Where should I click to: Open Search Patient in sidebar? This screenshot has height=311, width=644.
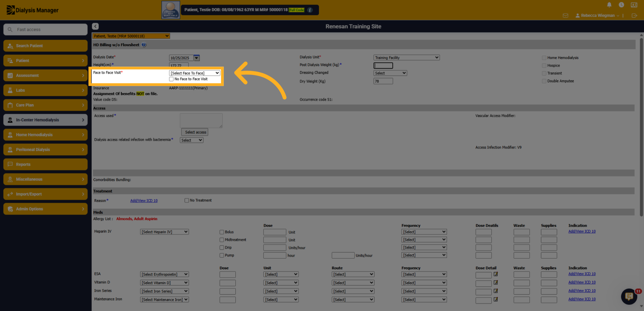pos(45,46)
